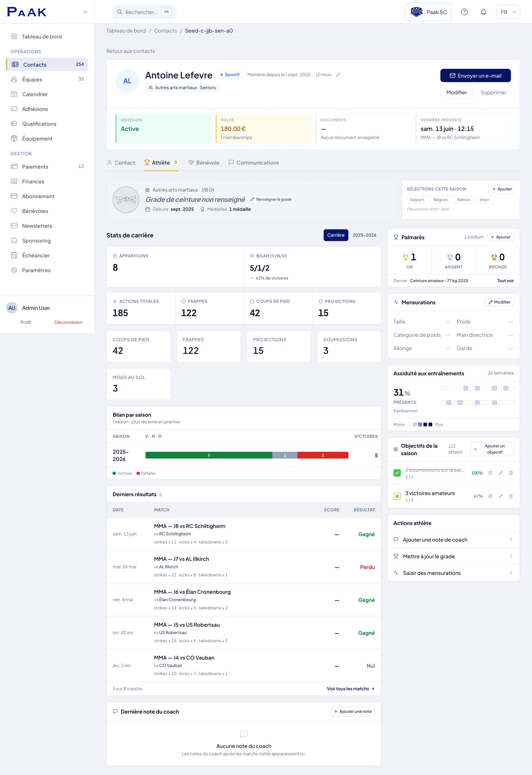This screenshot has width=532, height=775.
Task: Switch to the Bénévole tab
Action: coord(204,163)
